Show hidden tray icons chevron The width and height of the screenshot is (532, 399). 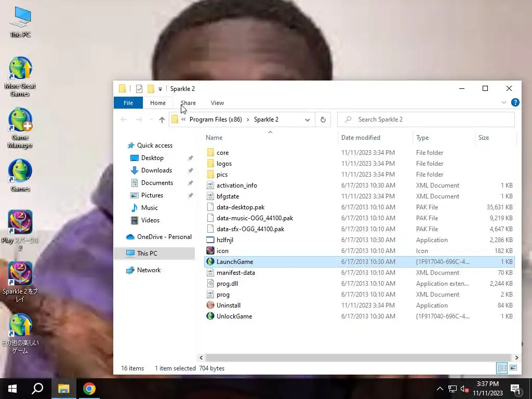[440, 389]
